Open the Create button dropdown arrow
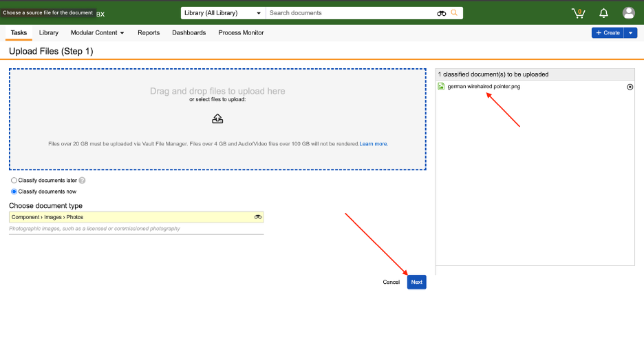The image size is (644, 350). tap(630, 33)
